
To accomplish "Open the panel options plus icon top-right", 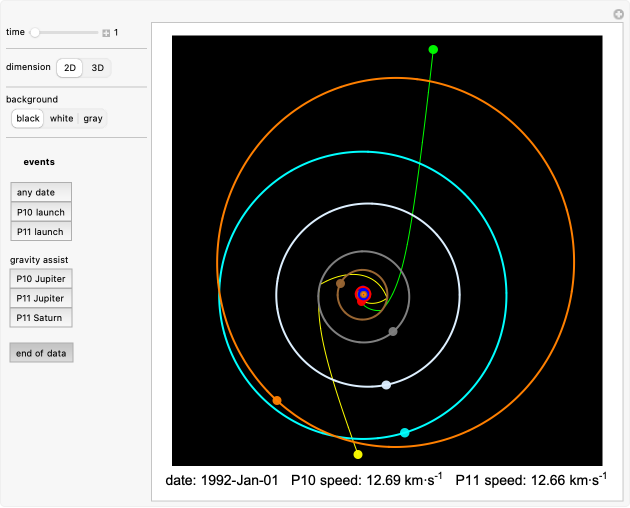I will [x=618, y=14].
